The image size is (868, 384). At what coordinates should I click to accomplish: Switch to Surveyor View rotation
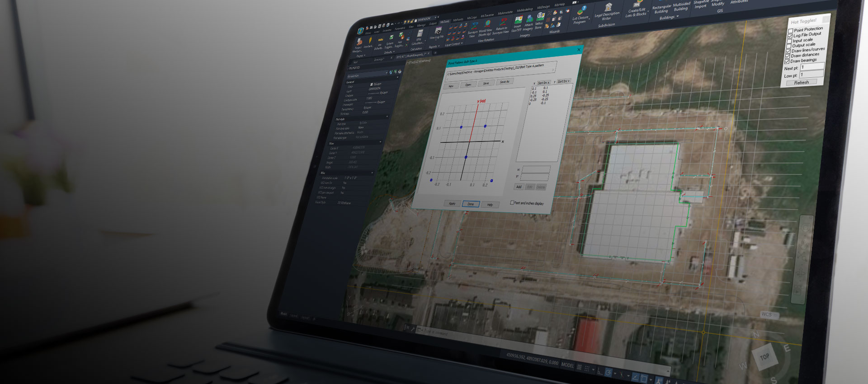click(473, 27)
